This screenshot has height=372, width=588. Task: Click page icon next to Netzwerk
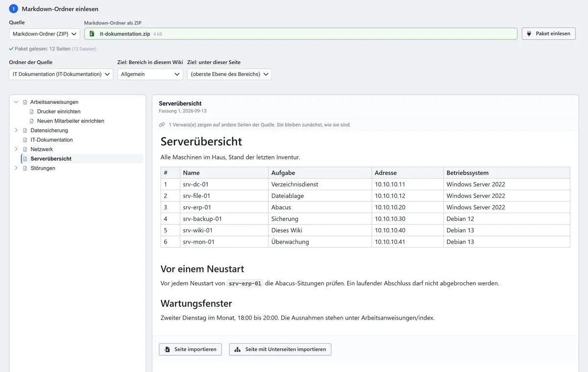(25, 149)
